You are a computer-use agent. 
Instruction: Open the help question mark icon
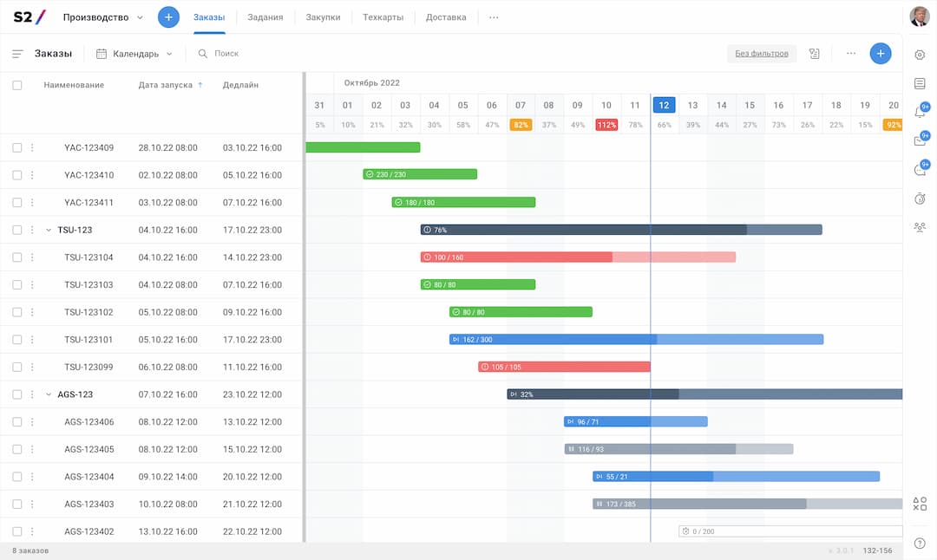[920, 544]
